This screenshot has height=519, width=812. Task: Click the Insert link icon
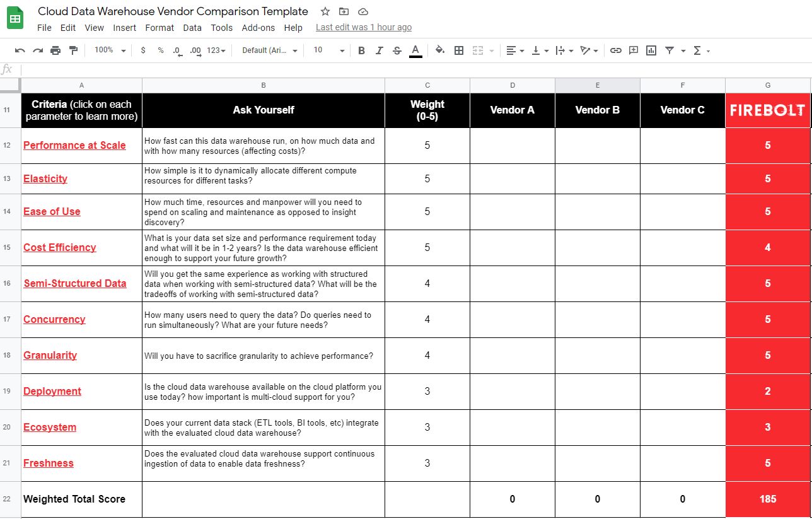(615, 50)
